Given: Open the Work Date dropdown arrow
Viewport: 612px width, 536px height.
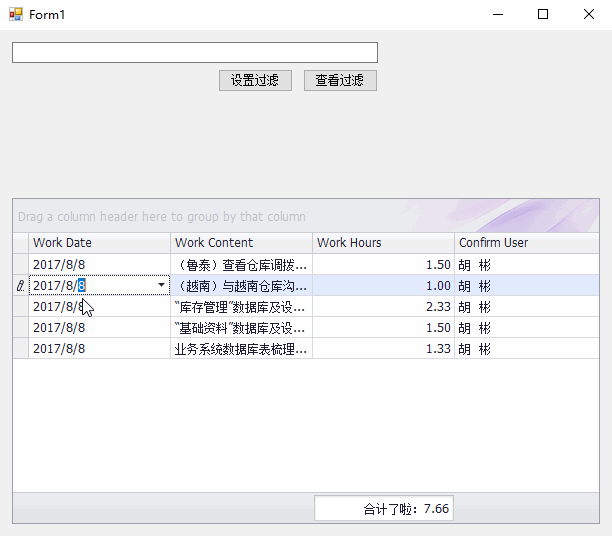Looking at the screenshot, I should [x=161, y=285].
